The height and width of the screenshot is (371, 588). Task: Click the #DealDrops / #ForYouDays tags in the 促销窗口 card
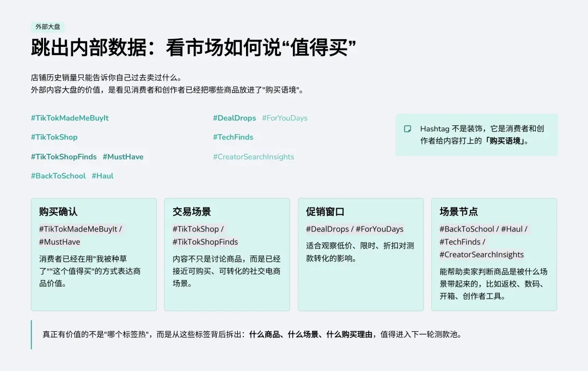355,229
